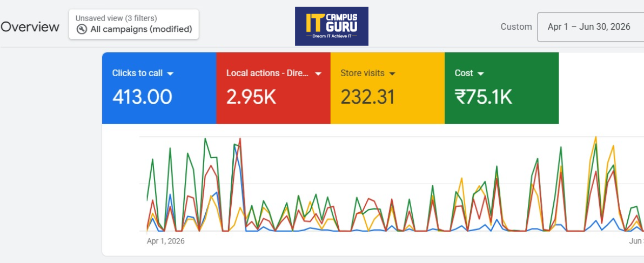This screenshot has width=644, height=263.
Task: Open the Apr 1 – Jun 30, 2026 date range picker
Action: 591,27
